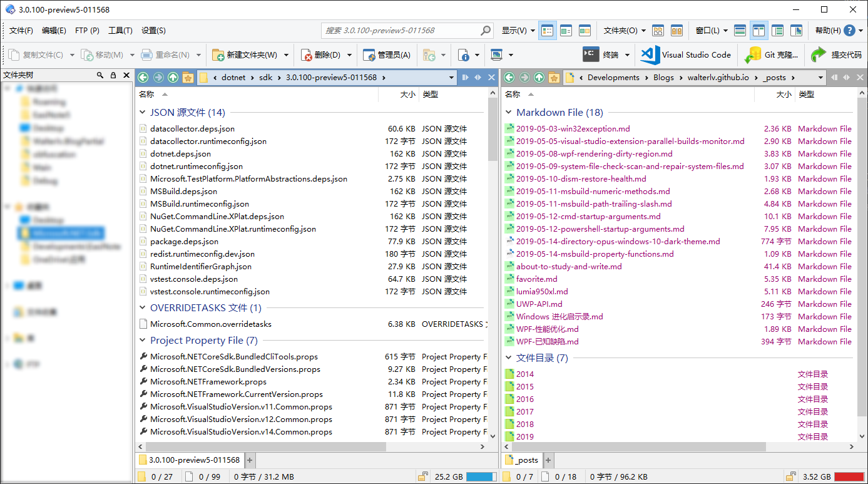Navigate up one level in the right pane
The height and width of the screenshot is (484, 868).
click(x=539, y=77)
